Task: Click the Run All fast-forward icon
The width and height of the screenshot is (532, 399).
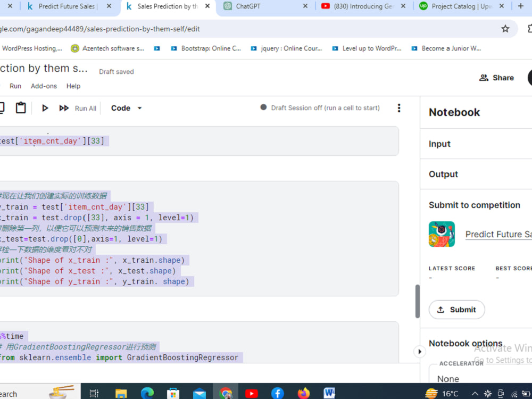Action: coord(64,108)
